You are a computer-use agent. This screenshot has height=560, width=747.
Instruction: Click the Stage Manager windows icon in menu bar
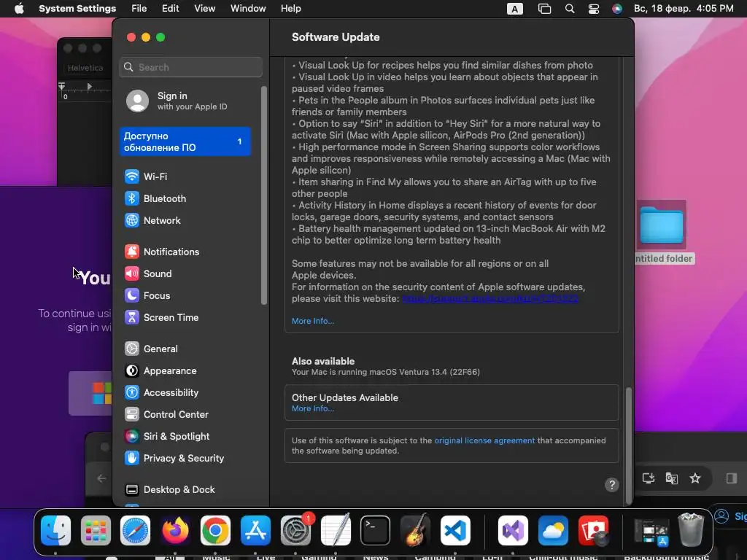(x=544, y=9)
